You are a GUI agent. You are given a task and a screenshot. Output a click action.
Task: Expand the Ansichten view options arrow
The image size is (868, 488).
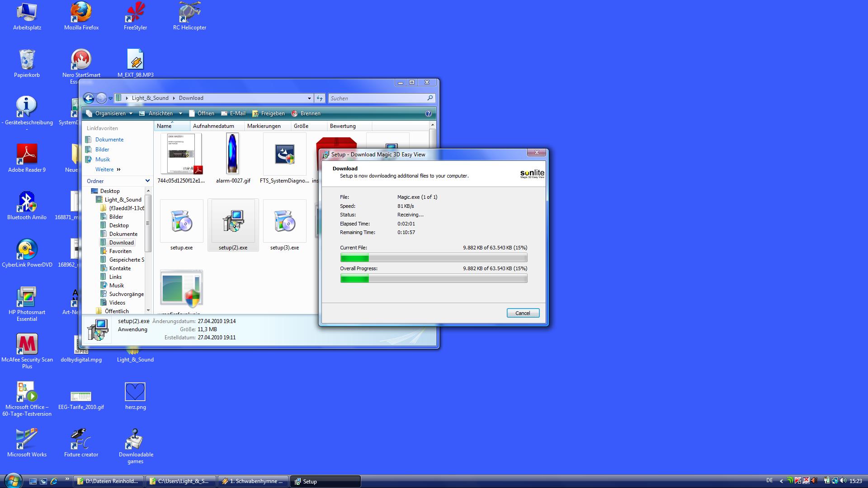pos(180,113)
